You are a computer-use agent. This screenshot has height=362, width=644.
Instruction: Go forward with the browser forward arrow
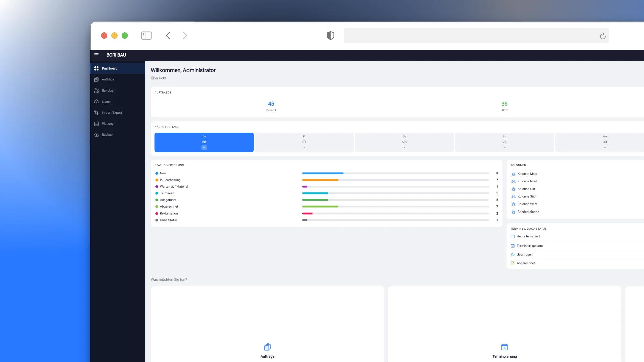tap(185, 35)
